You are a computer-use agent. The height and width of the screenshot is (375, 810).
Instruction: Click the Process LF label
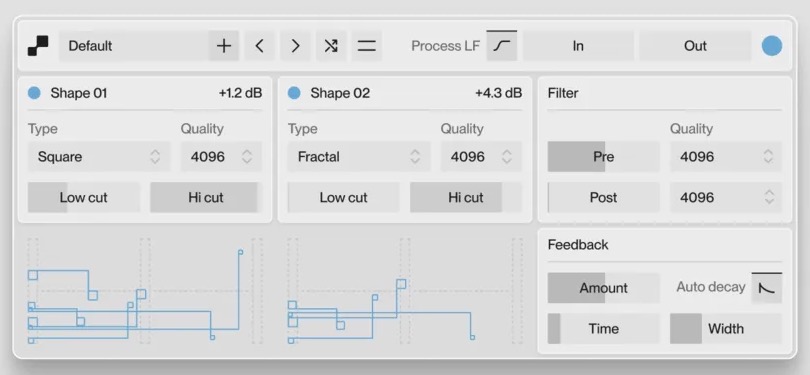[445, 46]
